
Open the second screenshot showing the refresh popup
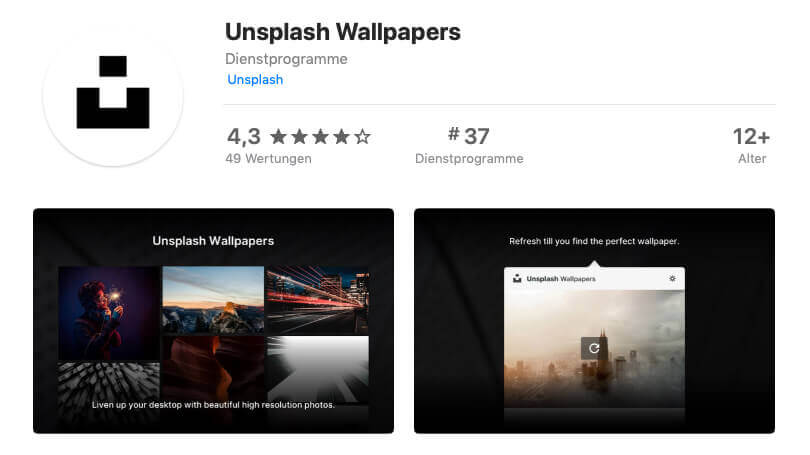click(594, 321)
